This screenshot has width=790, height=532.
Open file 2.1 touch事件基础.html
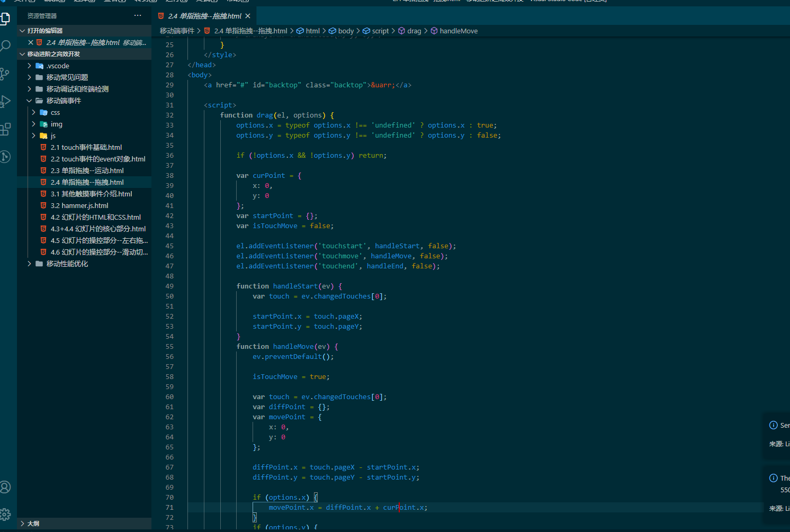pos(84,147)
